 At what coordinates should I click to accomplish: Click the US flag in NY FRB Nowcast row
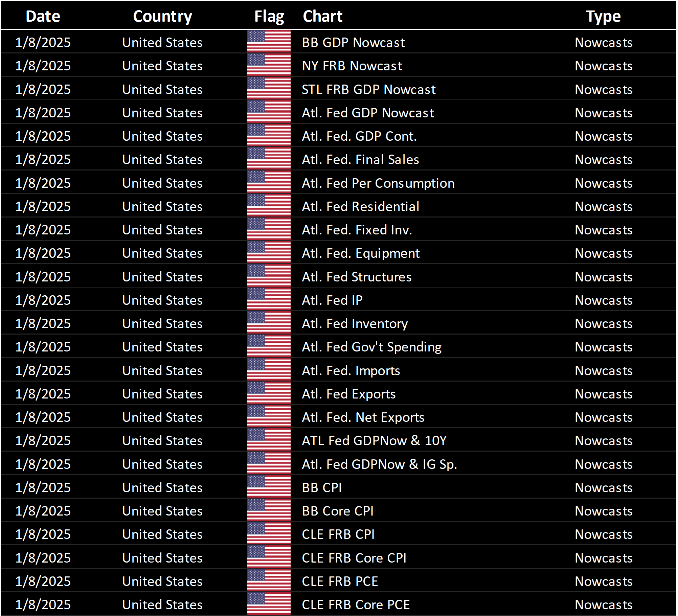(269, 65)
